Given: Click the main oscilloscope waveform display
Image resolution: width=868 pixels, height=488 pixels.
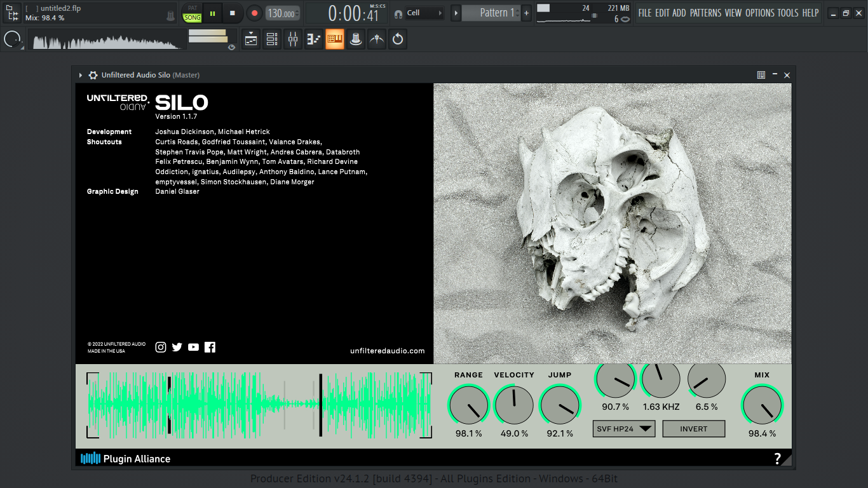Looking at the screenshot, I should 107,40.
